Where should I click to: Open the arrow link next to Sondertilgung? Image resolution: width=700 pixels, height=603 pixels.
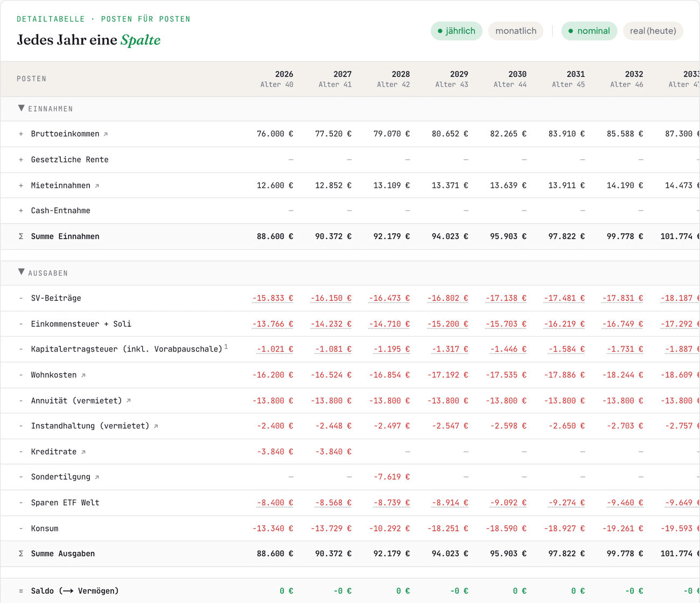[97, 477]
